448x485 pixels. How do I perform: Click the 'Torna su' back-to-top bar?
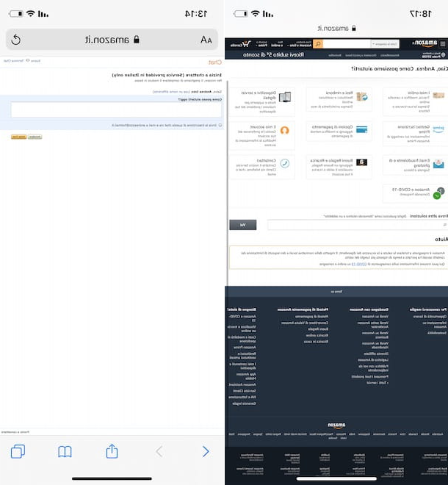(x=336, y=292)
